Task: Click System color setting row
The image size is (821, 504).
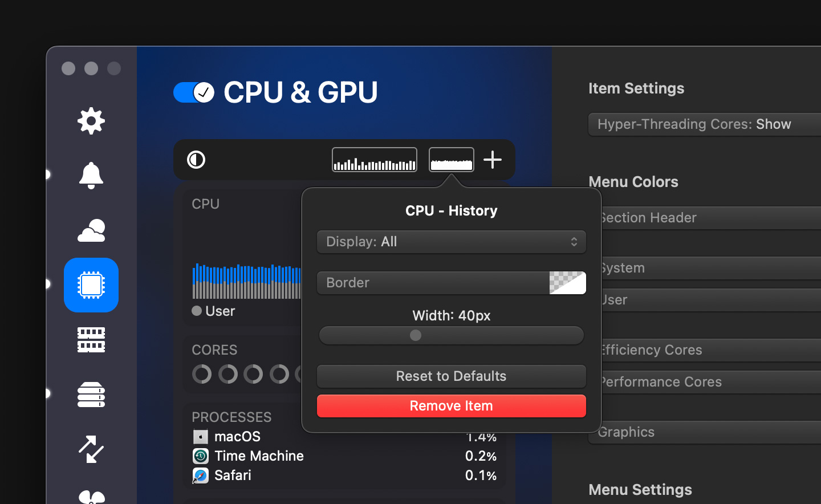Action: pos(710,268)
